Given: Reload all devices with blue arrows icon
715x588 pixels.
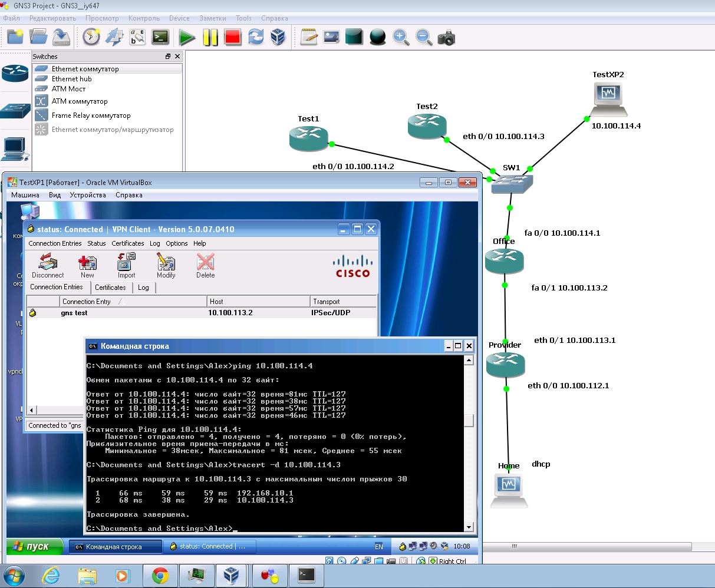Looking at the screenshot, I should [256, 38].
